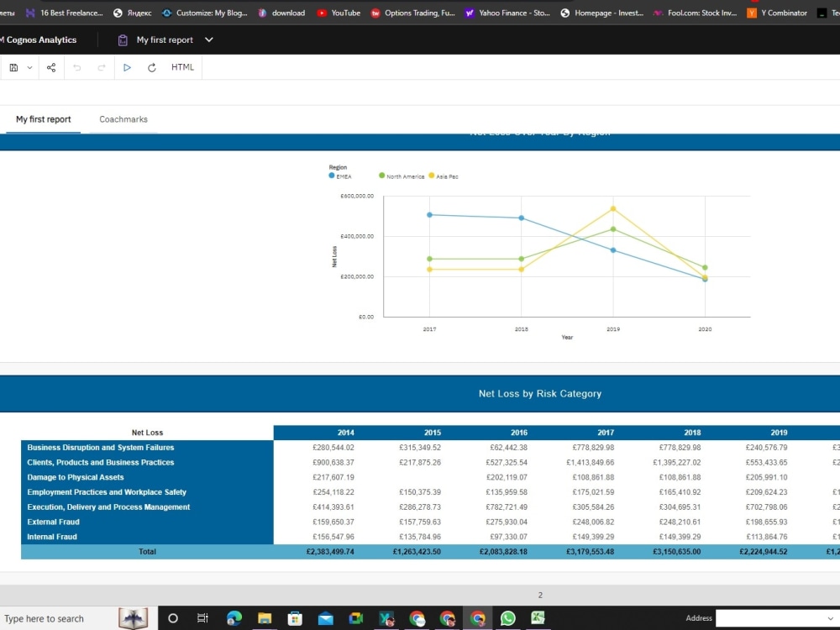Refresh the report using the refresh icon

pyautogui.click(x=152, y=67)
